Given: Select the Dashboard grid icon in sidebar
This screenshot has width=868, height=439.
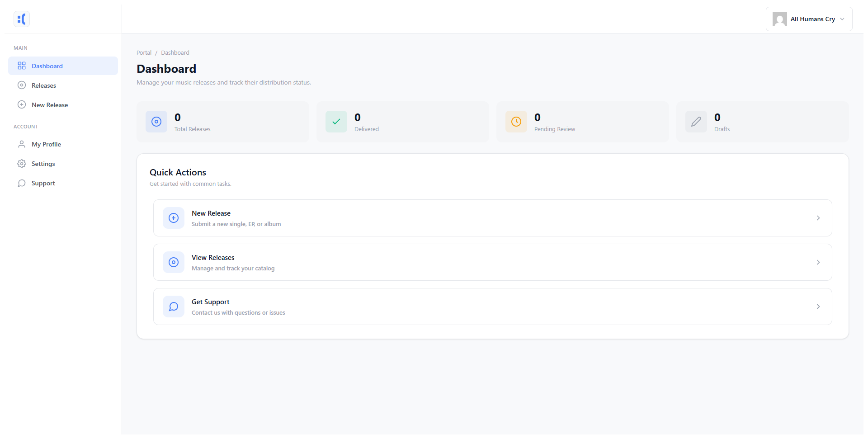Looking at the screenshot, I should pos(22,66).
